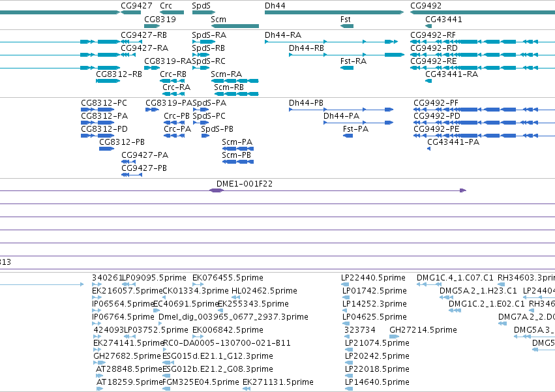Select protein Fst-PA
The image size is (555, 392).
pyautogui.click(x=348, y=136)
